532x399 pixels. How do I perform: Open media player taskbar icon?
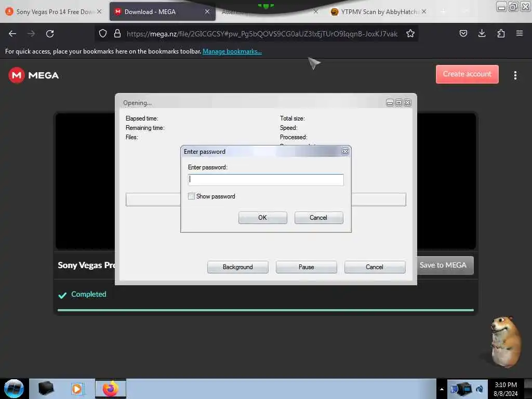tap(77, 389)
